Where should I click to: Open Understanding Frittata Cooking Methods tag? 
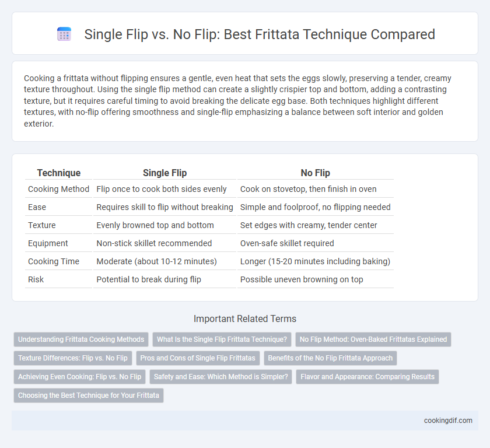click(81, 339)
